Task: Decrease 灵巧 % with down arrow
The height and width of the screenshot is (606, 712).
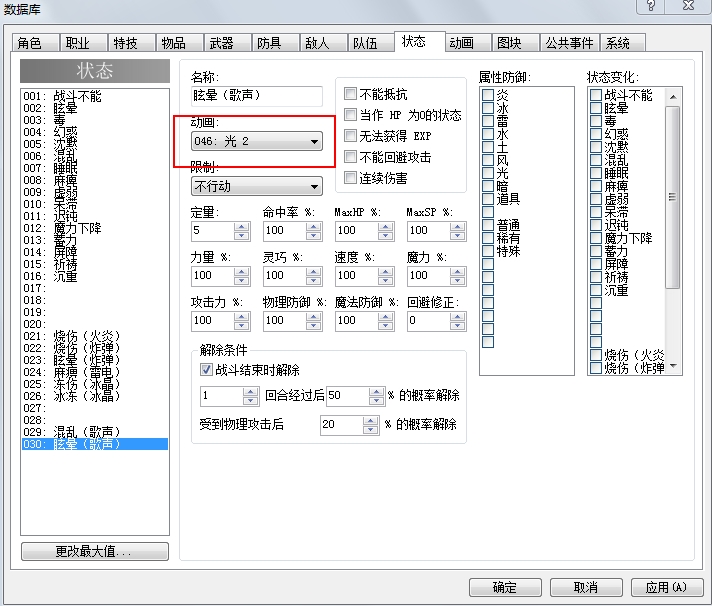Action: point(313,280)
